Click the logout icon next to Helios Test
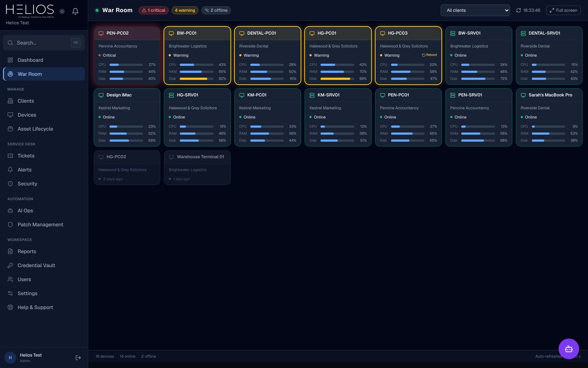This screenshot has width=588, height=368. tap(78, 358)
